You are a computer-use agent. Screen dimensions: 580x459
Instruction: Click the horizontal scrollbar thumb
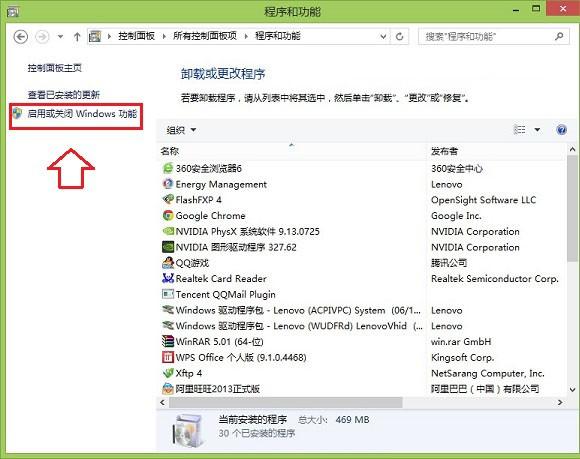pos(286,402)
